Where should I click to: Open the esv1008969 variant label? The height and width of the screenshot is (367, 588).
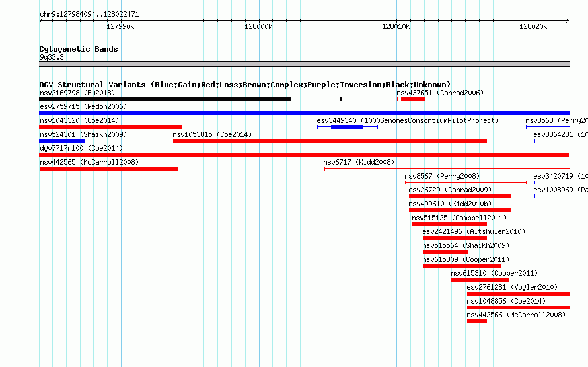coord(561,190)
